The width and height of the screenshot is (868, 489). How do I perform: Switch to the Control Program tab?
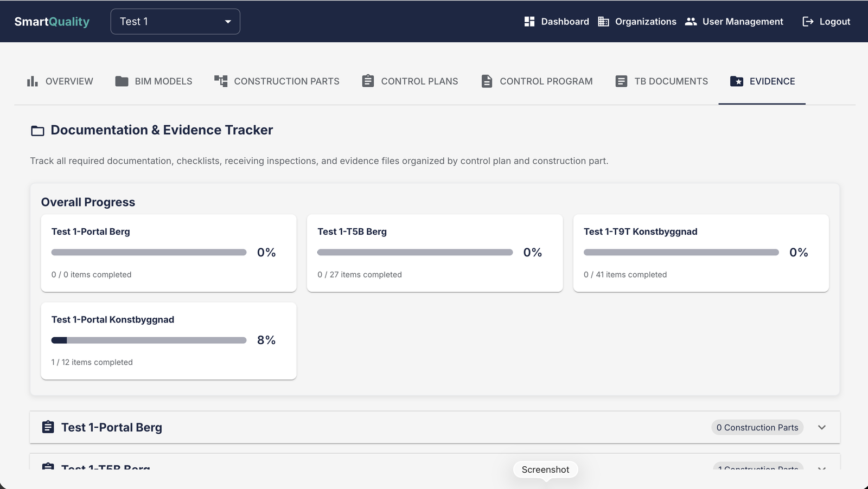(537, 81)
